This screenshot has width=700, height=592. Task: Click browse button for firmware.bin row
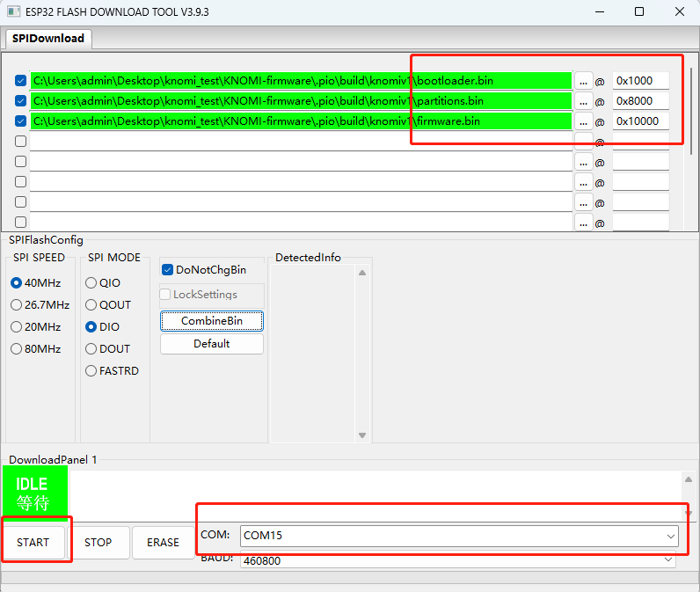click(x=584, y=121)
